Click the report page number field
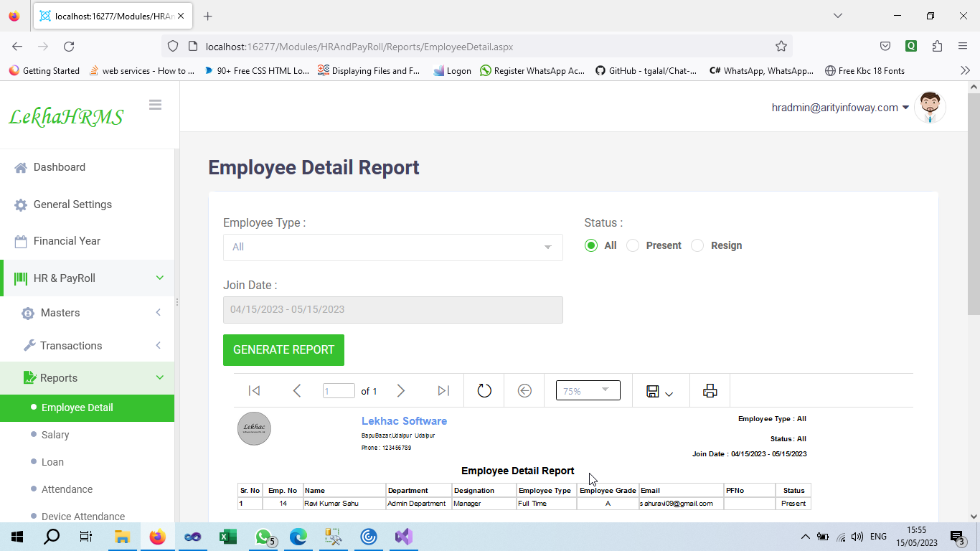Screen dimensions: 980x551 click(x=339, y=391)
